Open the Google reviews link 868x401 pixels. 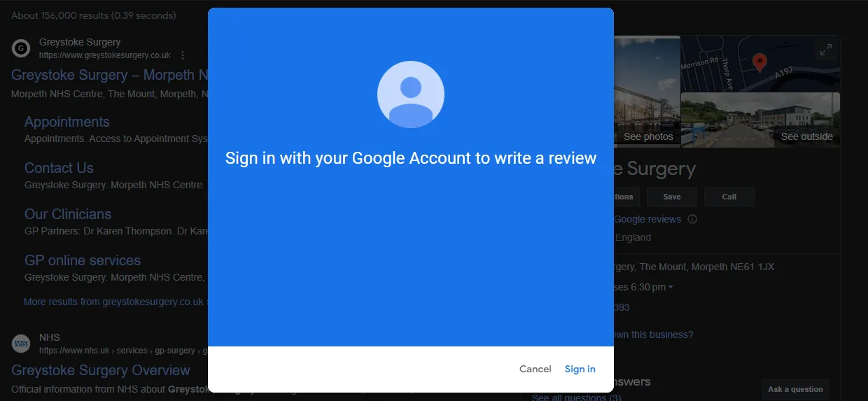click(647, 219)
